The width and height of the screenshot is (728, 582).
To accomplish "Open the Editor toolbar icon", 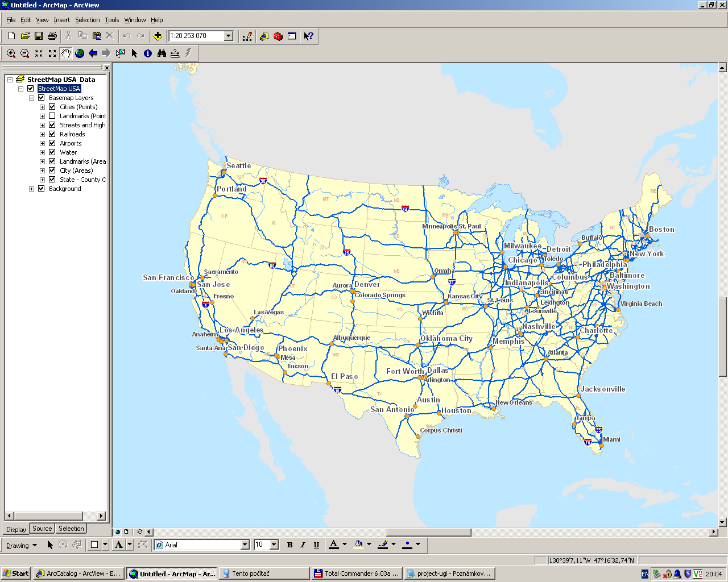I will (x=247, y=36).
